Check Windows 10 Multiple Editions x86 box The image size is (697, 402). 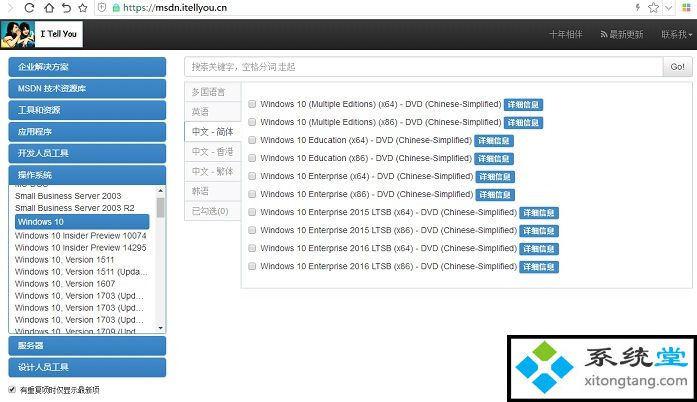tap(252, 122)
